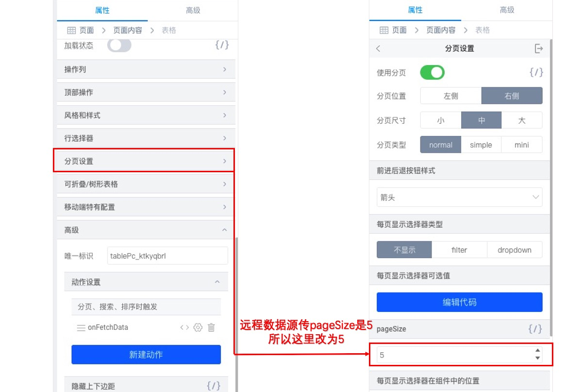The width and height of the screenshot is (582, 392).
Task: Turn off the 使用分页 switch
Action: 432,72
